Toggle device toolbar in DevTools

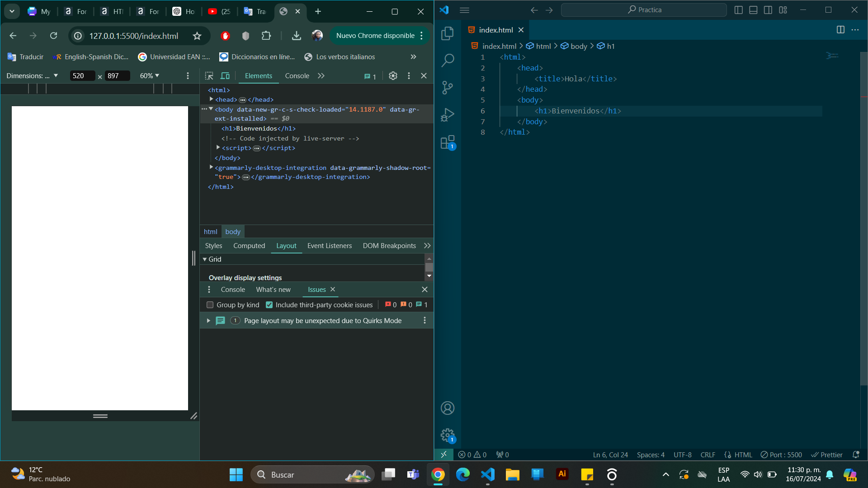click(x=225, y=76)
